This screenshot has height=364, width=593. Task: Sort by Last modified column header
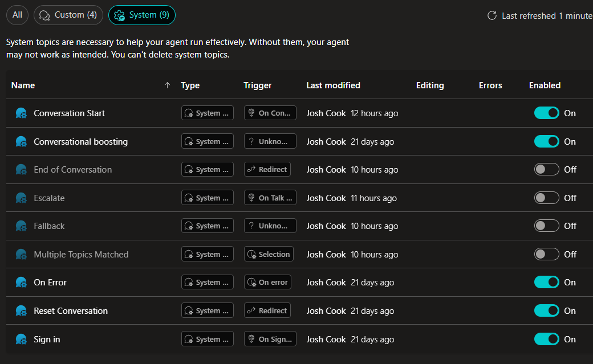click(x=333, y=85)
